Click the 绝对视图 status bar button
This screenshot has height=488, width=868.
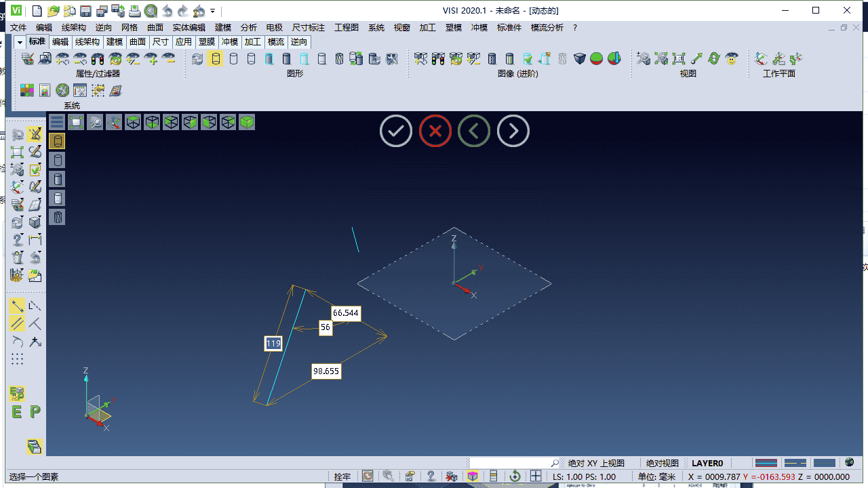(x=662, y=464)
